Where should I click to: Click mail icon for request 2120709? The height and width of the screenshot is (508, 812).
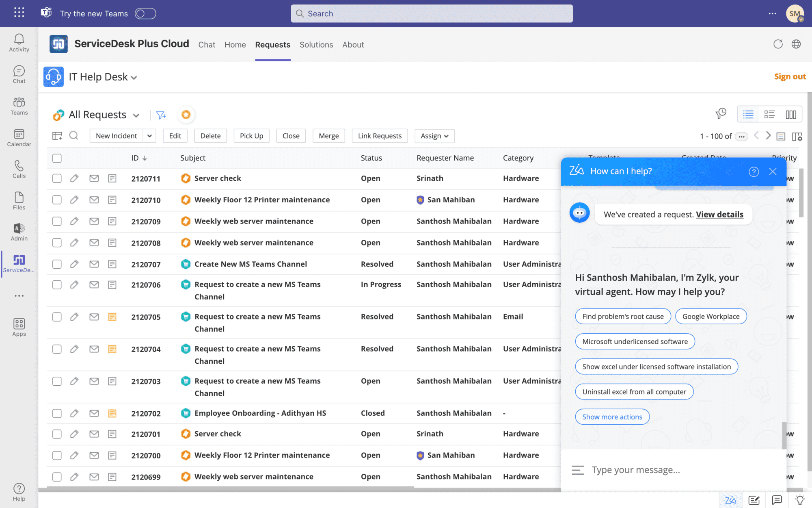[94, 221]
